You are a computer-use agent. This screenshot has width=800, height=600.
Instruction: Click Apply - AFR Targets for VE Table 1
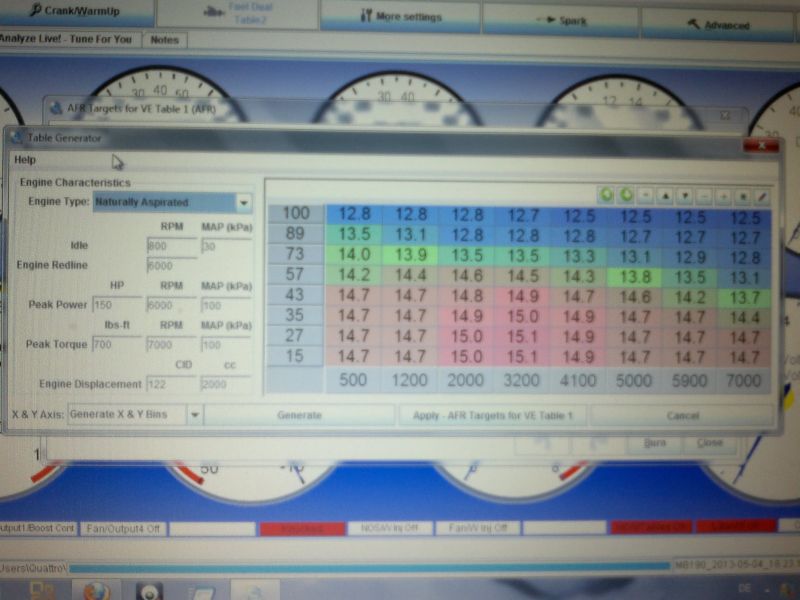coord(492,415)
